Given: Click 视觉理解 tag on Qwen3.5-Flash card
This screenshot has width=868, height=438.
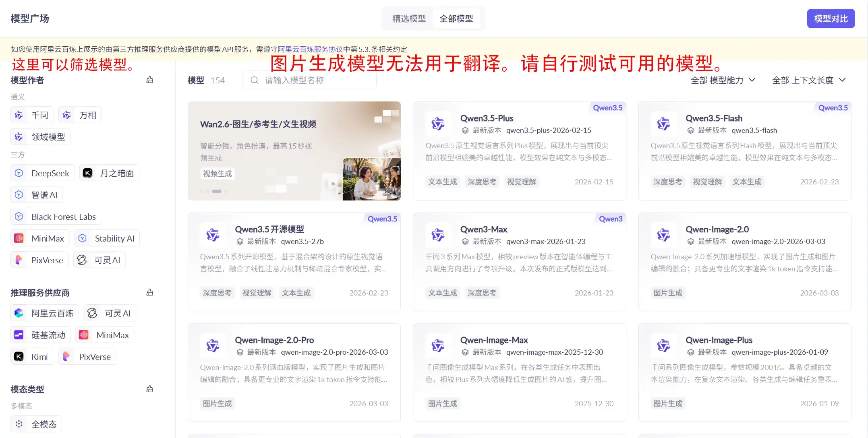Looking at the screenshot, I should (707, 182).
